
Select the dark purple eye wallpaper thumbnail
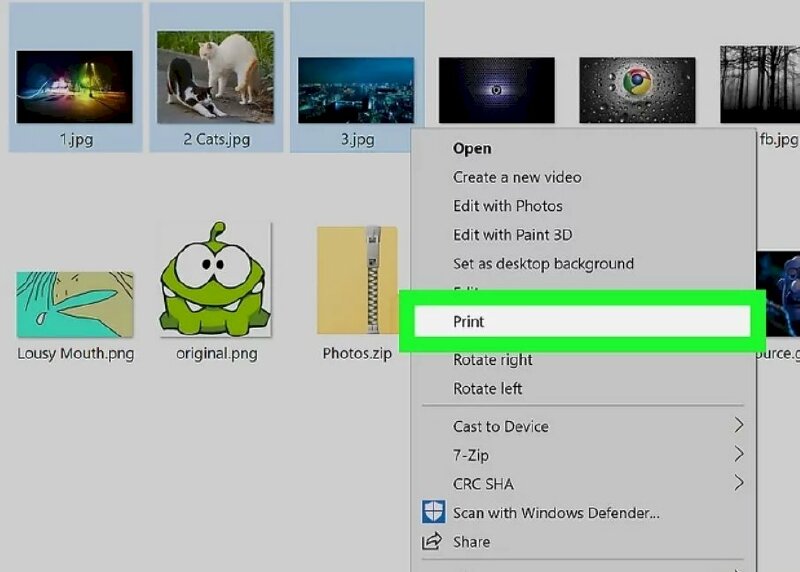[x=497, y=89]
